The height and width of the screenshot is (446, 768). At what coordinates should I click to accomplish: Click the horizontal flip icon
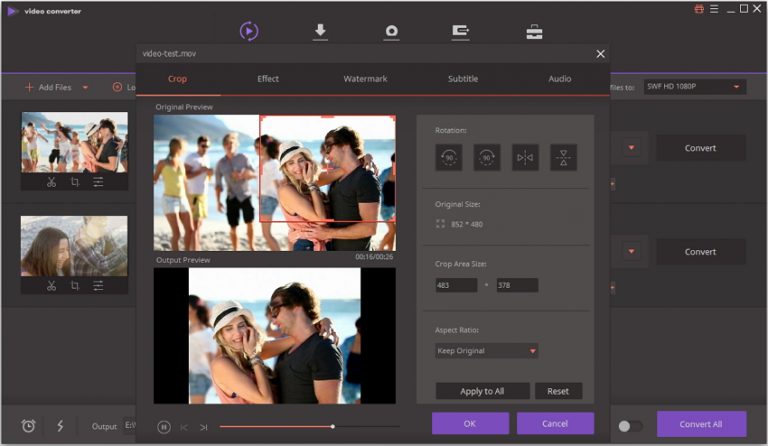pyautogui.click(x=525, y=157)
